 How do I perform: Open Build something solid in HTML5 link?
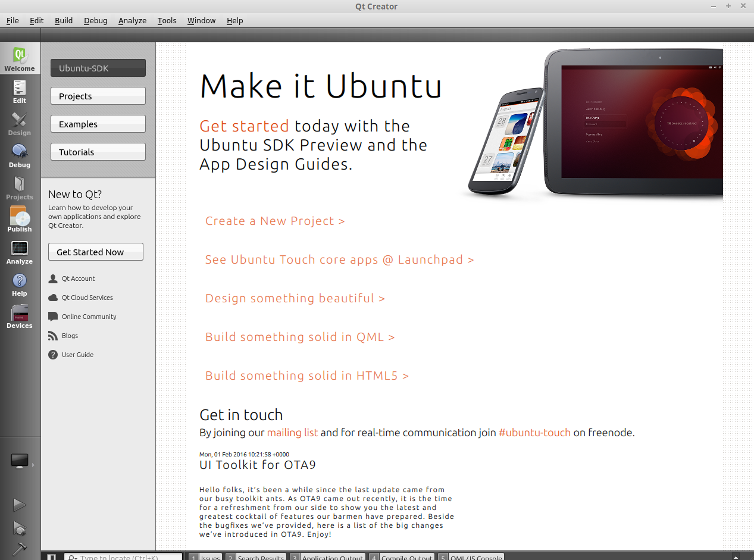307,376
